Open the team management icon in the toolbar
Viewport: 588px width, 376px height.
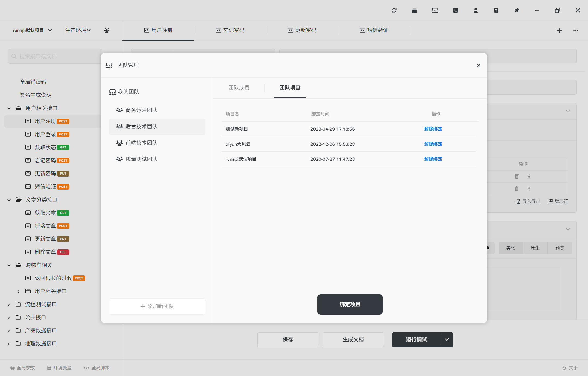434,10
